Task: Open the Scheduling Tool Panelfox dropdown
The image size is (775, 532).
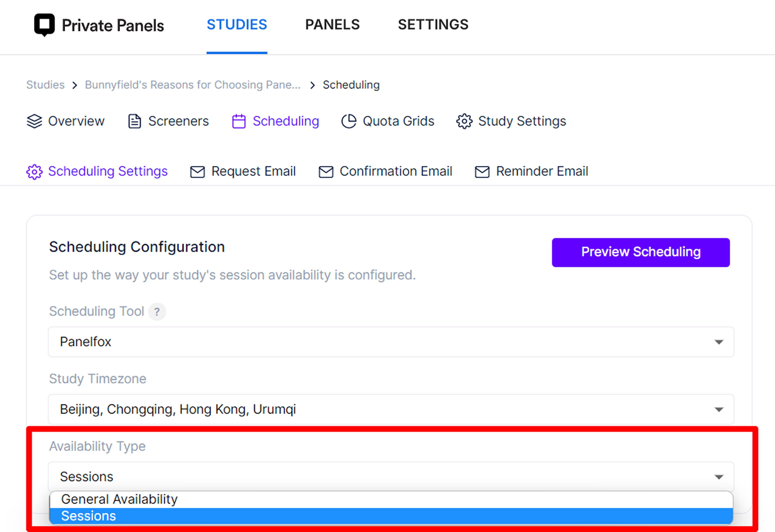Action: pyautogui.click(x=391, y=342)
